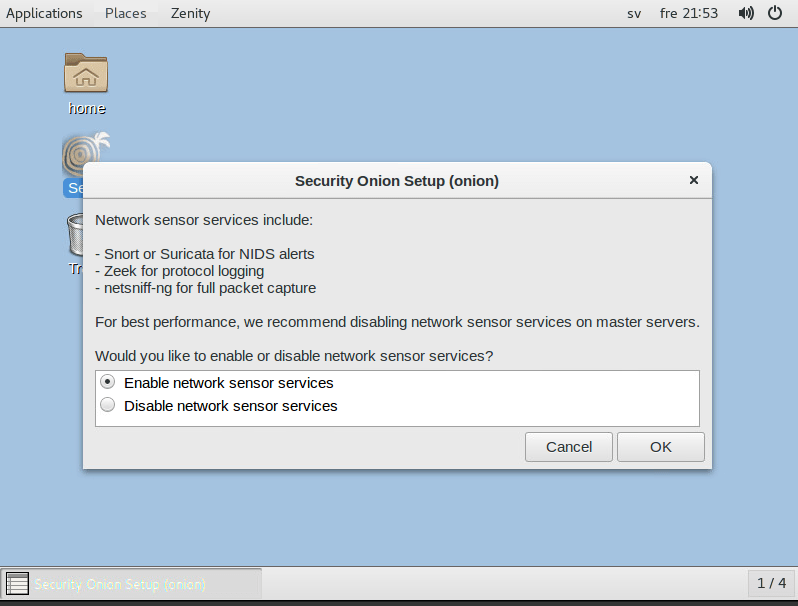Switch keyboard layout via sv indicator
Viewport: 798px width, 606px height.
click(x=634, y=13)
